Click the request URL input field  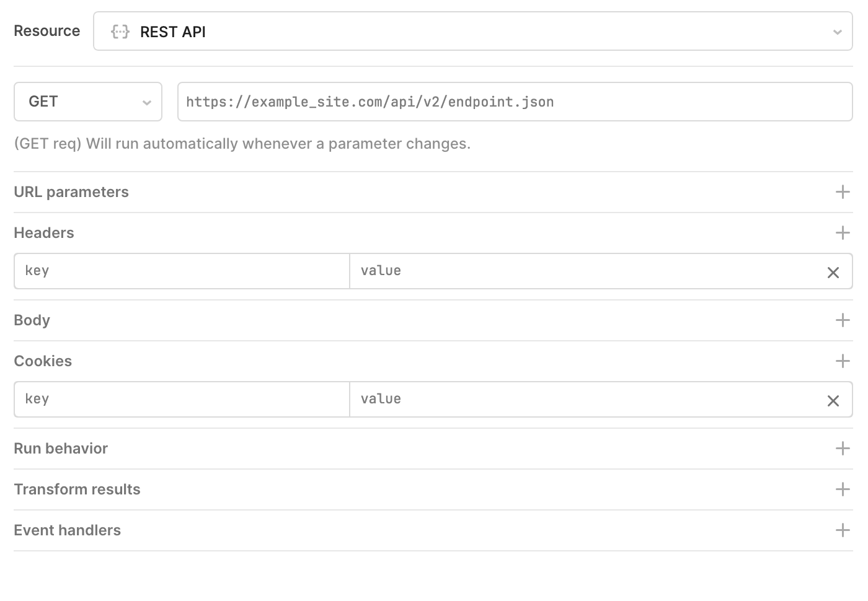tap(515, 102)
